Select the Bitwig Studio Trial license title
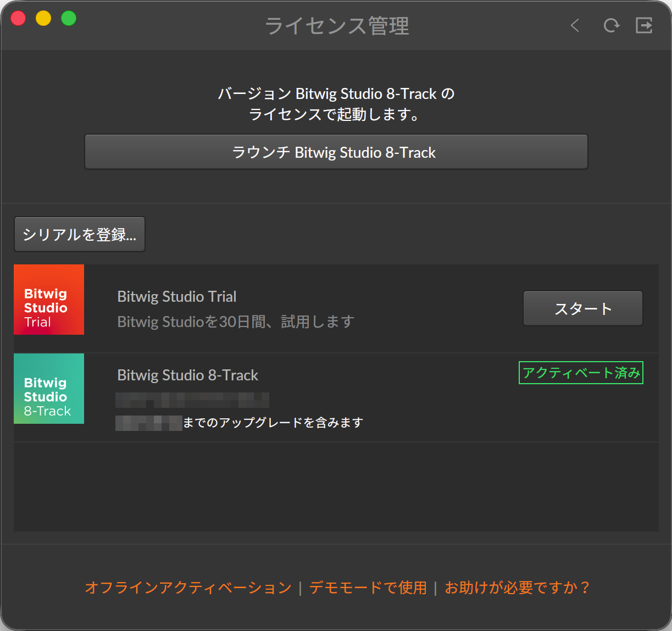This screenshot has width=672, height=631. (x=177, y=297)
